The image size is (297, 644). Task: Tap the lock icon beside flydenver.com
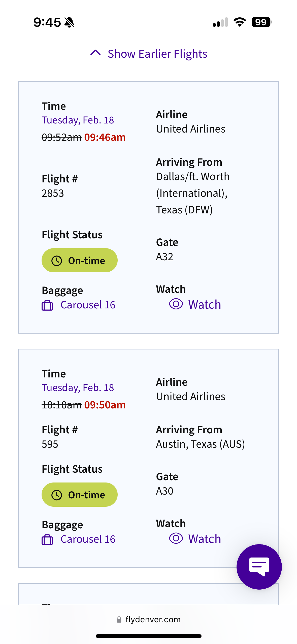119,620
